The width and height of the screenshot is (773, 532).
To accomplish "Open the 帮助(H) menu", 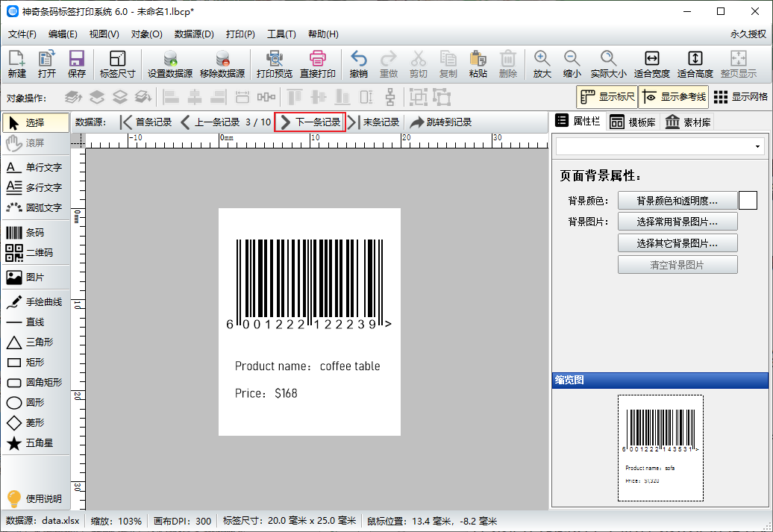I will (x=323, y=34).
